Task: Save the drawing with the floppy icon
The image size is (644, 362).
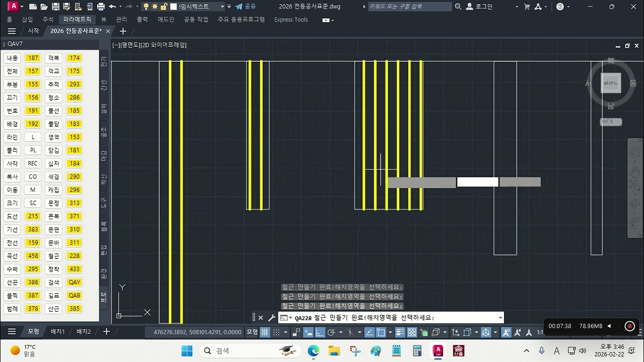Action: coord(55,7)
